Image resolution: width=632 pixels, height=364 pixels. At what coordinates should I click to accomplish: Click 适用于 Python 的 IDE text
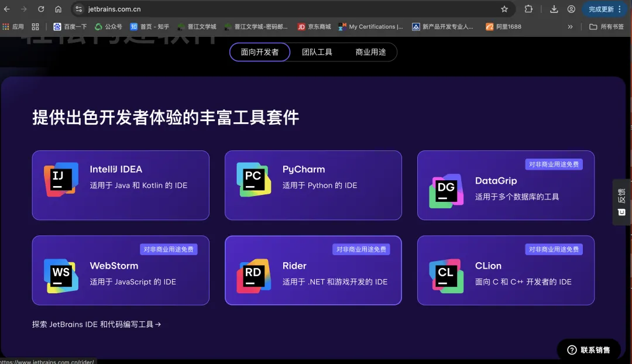[x=320, y=186]
